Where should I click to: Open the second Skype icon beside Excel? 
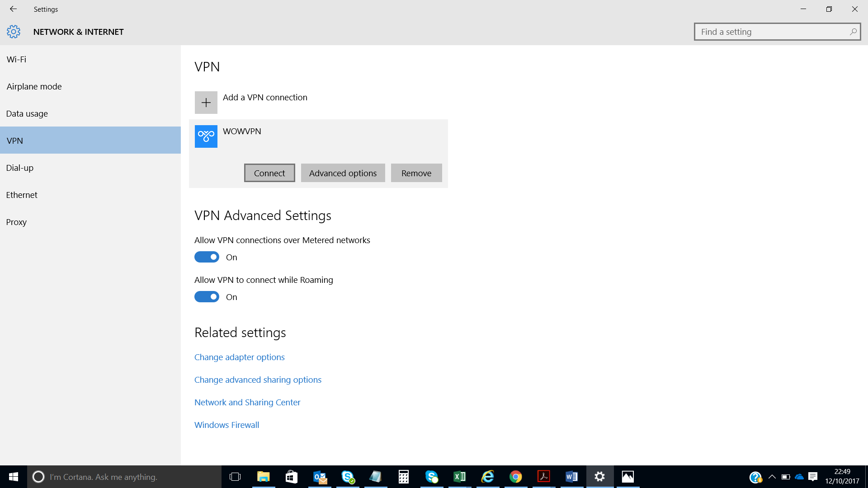[x=432, y=477]
